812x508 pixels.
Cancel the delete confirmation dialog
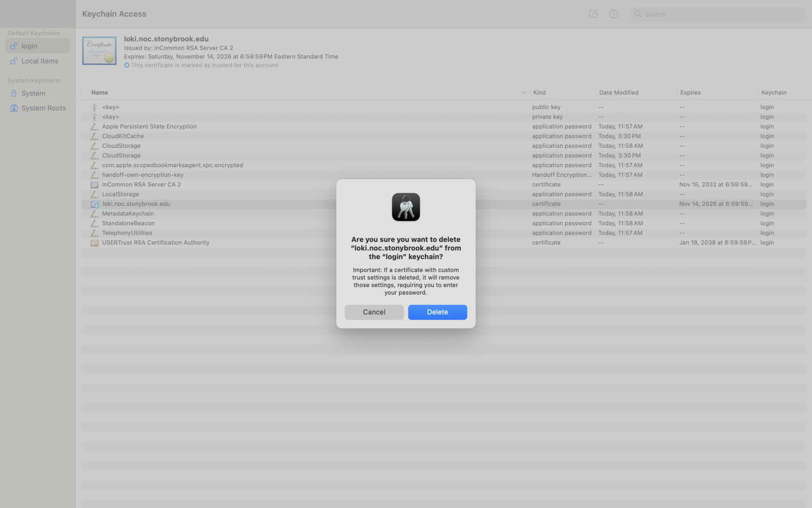[x=374, y=312]
